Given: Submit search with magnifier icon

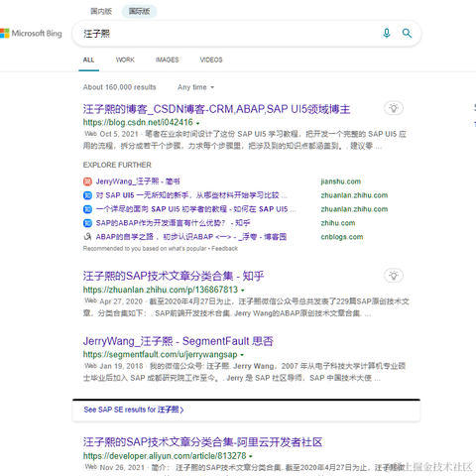Looking at the screenshot, I should tap(407, 33).
